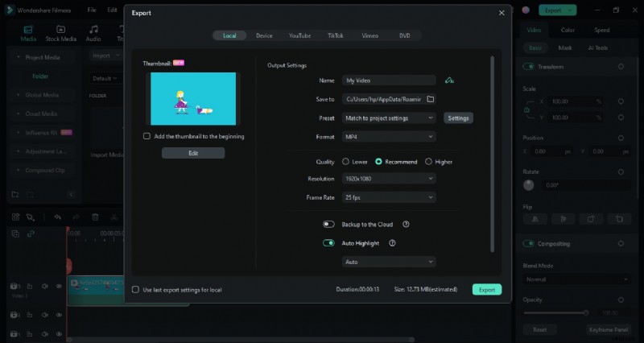
Task: Click the Edit button under the thumbnail
Action: point(193,153)
